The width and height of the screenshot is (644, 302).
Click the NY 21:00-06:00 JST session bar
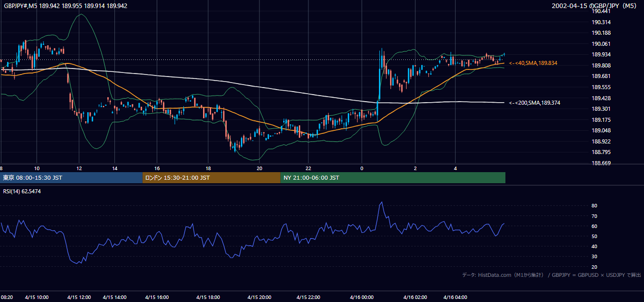[393, 178]
